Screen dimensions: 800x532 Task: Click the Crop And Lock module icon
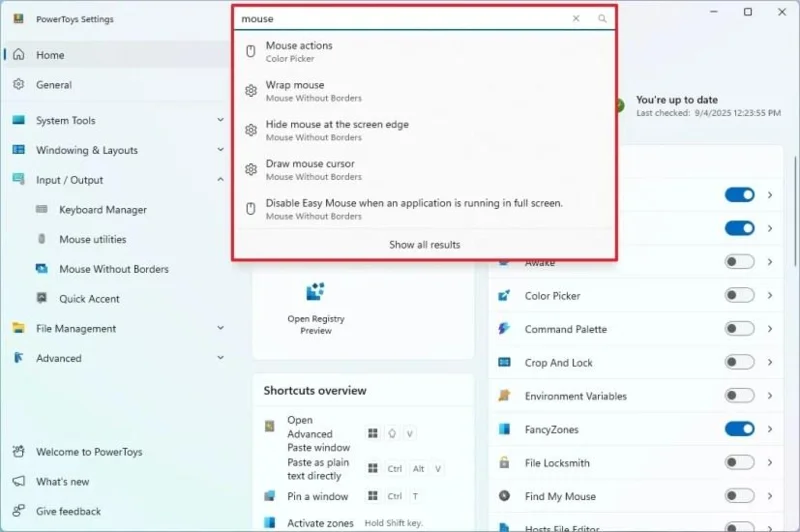504,362
